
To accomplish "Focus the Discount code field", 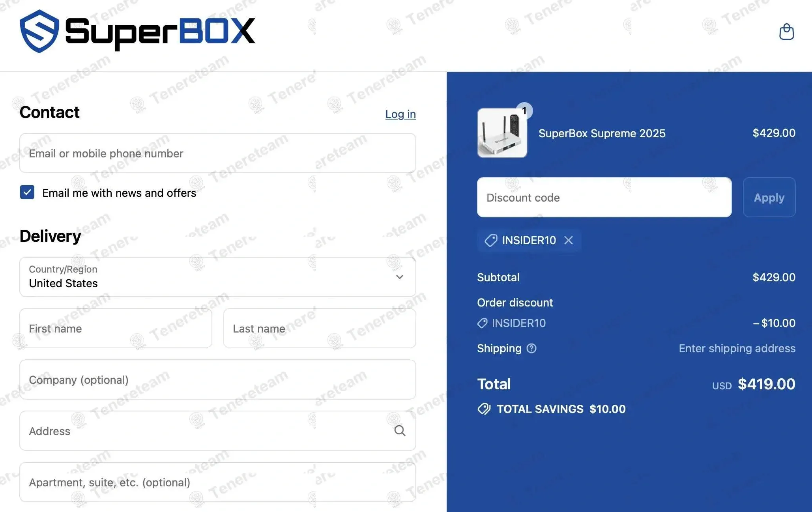I will (x=604, y=197).
